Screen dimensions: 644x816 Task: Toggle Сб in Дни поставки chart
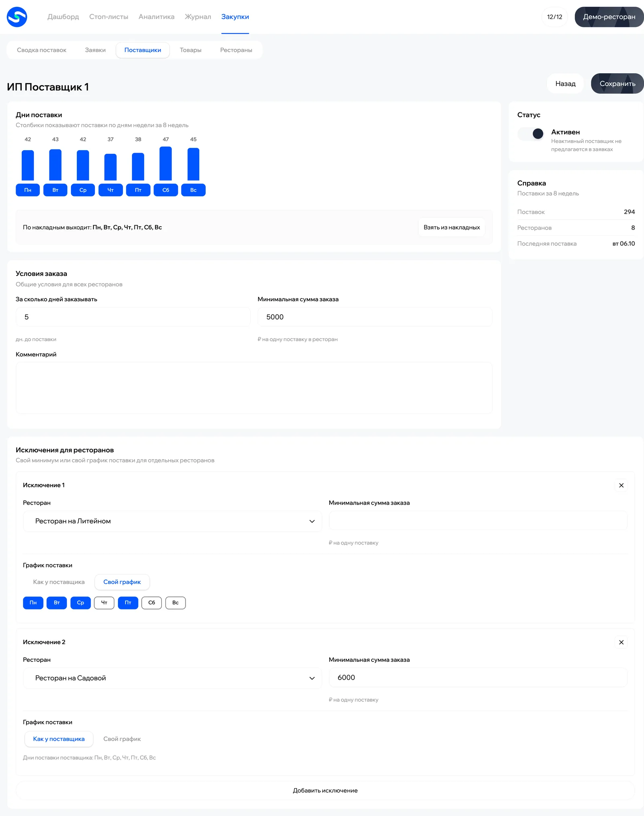coord(166,190)
